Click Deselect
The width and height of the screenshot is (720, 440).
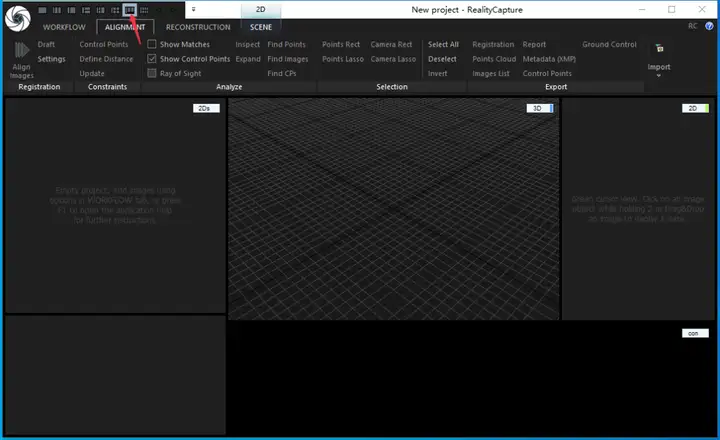pyautogui.click(x=442, y=59)
